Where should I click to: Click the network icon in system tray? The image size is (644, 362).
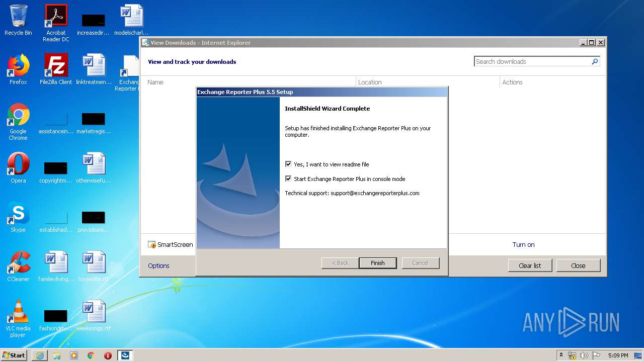(572, 355)
